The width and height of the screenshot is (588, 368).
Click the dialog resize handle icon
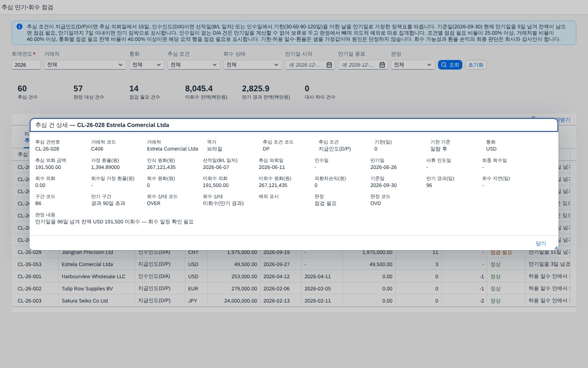click(x=556, y=248)
